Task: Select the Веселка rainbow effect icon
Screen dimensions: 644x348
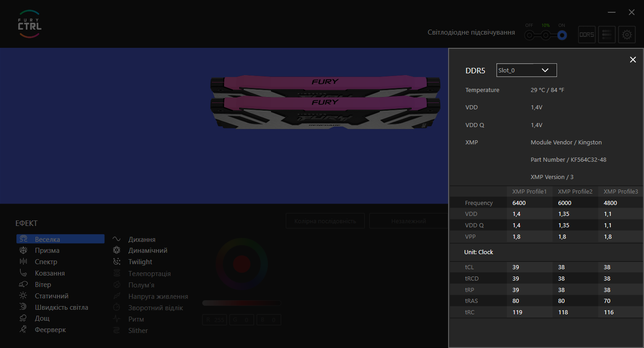Action: coord(23,239)
